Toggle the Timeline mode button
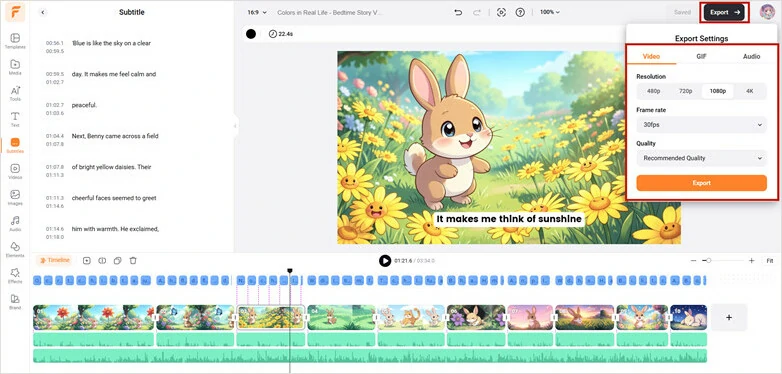 click(53, 260)
